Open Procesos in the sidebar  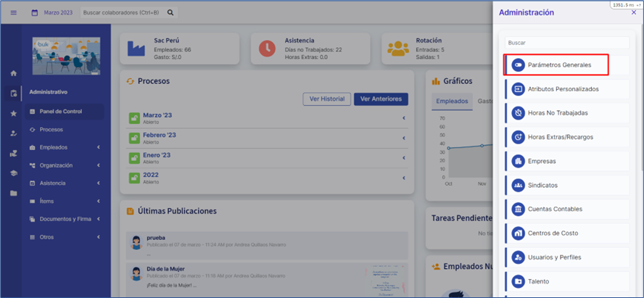(x=51, y=130)
